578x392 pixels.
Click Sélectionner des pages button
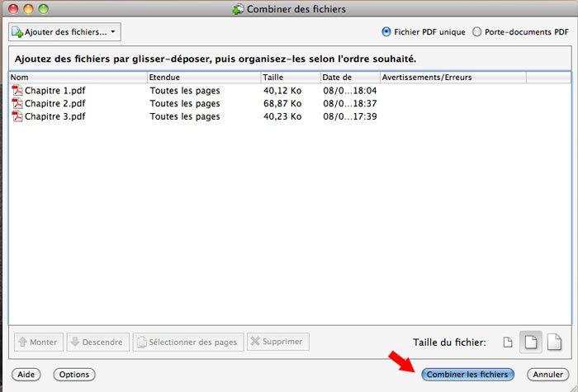point(187,342)
